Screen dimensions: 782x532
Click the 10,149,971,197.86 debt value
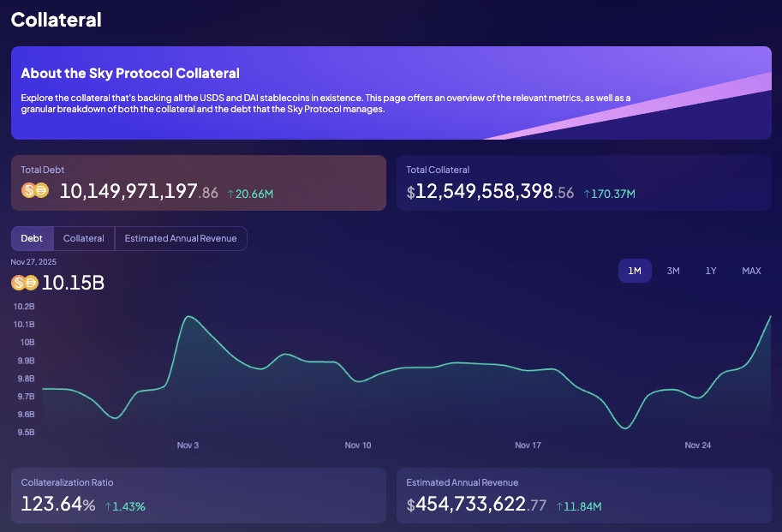(x=139, y=191)
